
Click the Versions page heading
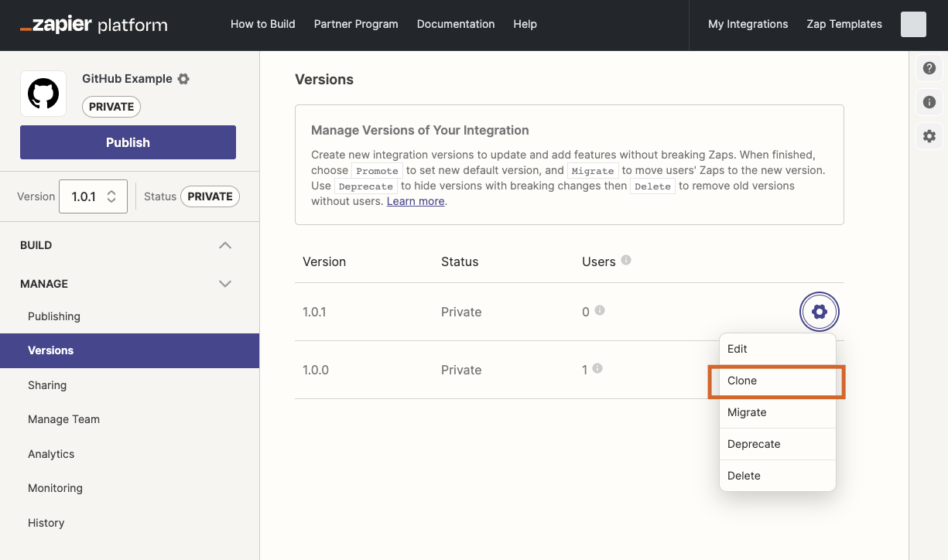[324, 80]
